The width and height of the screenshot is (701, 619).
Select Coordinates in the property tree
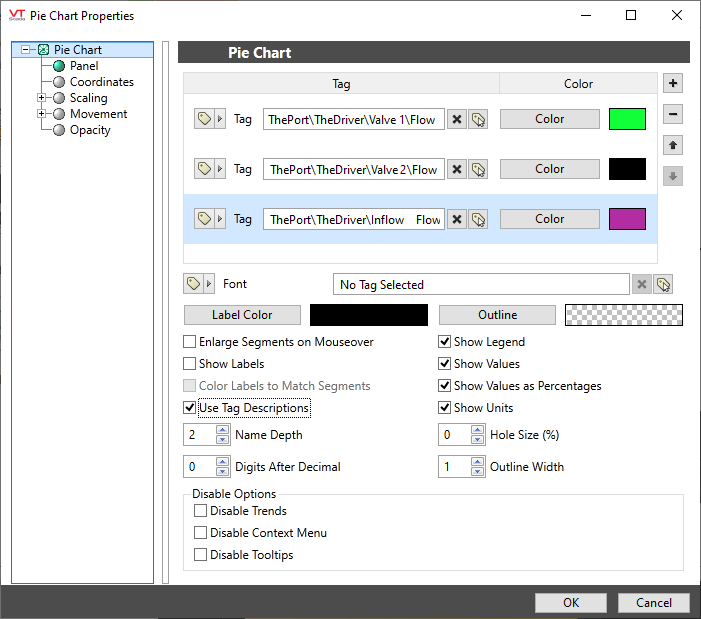point(101,82)
